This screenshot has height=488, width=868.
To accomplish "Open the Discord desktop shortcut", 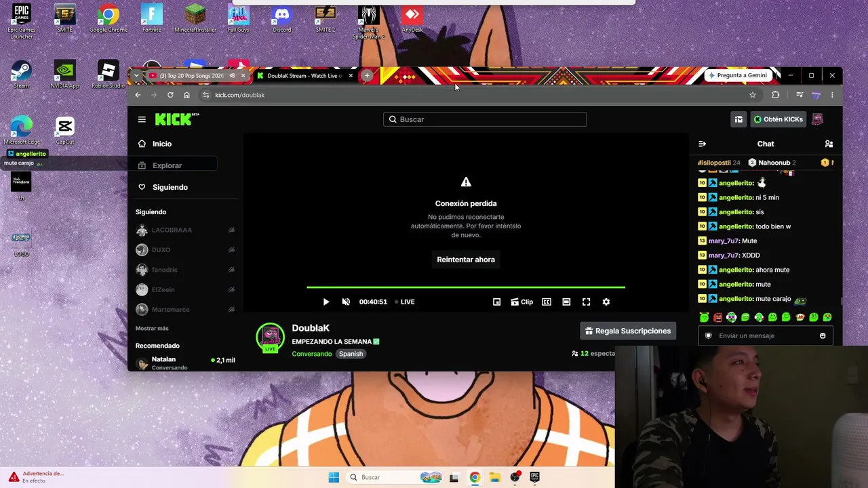I will [281, 19].
